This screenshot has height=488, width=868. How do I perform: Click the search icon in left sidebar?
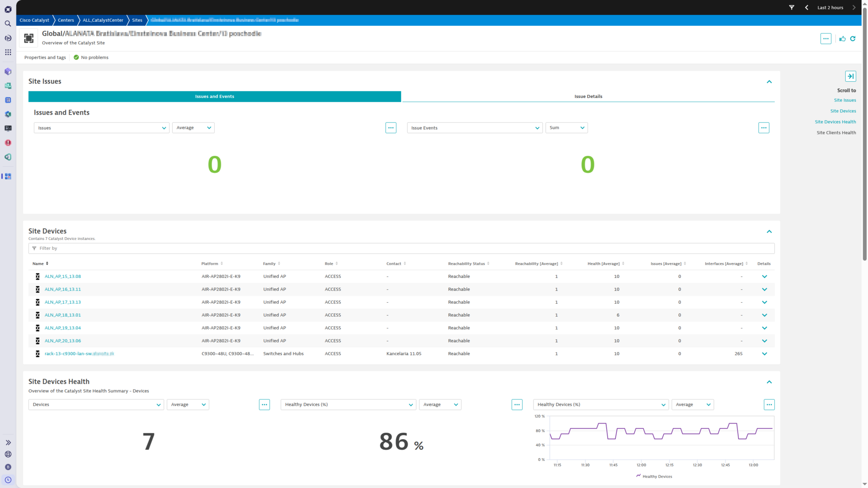(x=8, y=23)
